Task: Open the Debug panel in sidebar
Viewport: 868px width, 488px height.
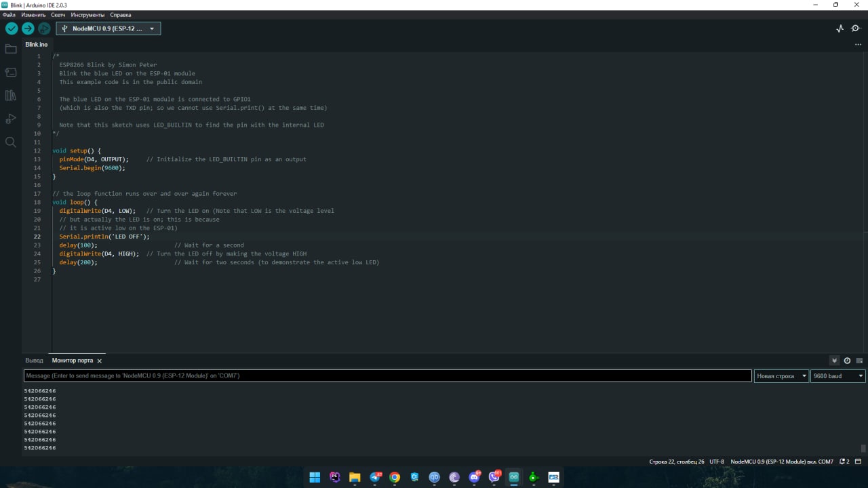Action: [11, 119]
